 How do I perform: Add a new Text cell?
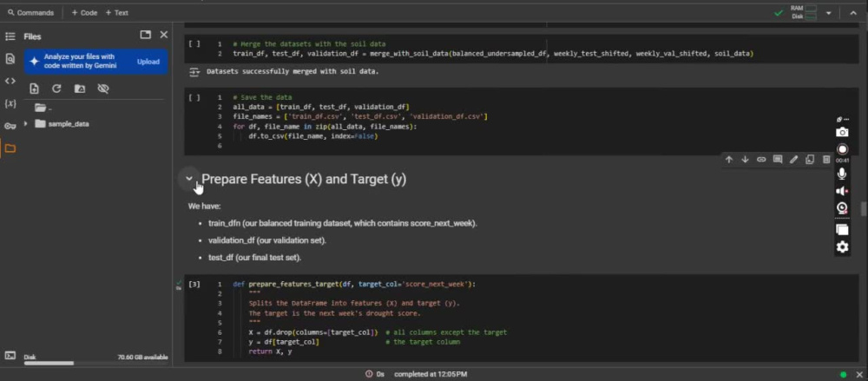tap(116, 13)
